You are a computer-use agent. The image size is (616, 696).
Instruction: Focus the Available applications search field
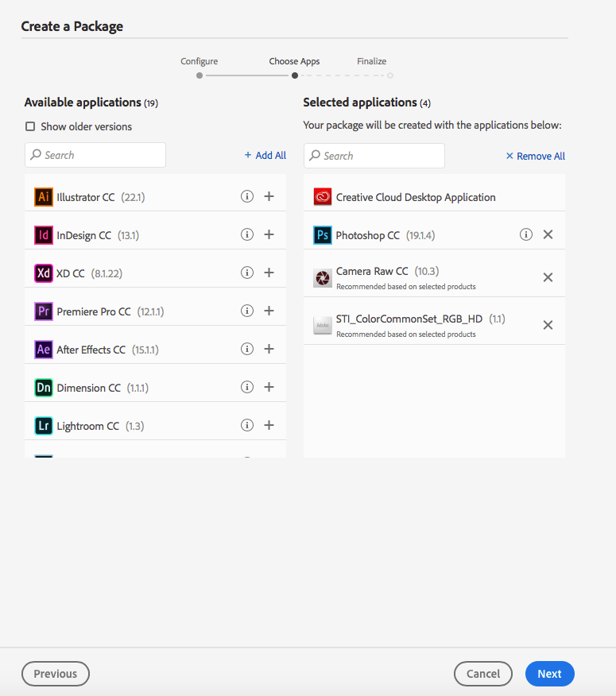[x=95, y=155]
